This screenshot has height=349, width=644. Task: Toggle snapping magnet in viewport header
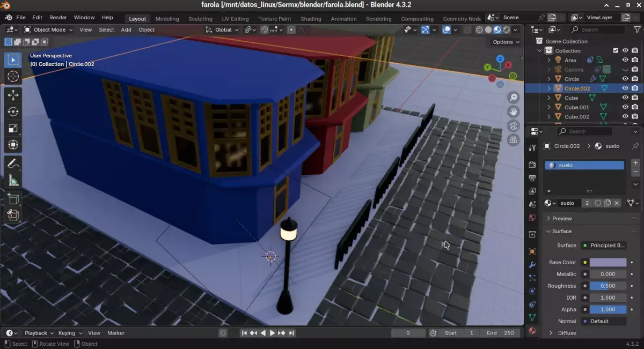click(x=265, y=29)
